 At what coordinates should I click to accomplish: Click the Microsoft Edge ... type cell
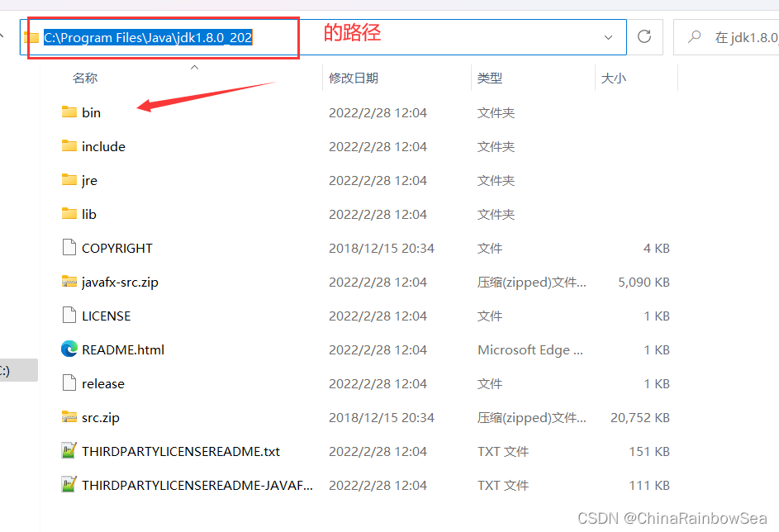click(530, 349)
